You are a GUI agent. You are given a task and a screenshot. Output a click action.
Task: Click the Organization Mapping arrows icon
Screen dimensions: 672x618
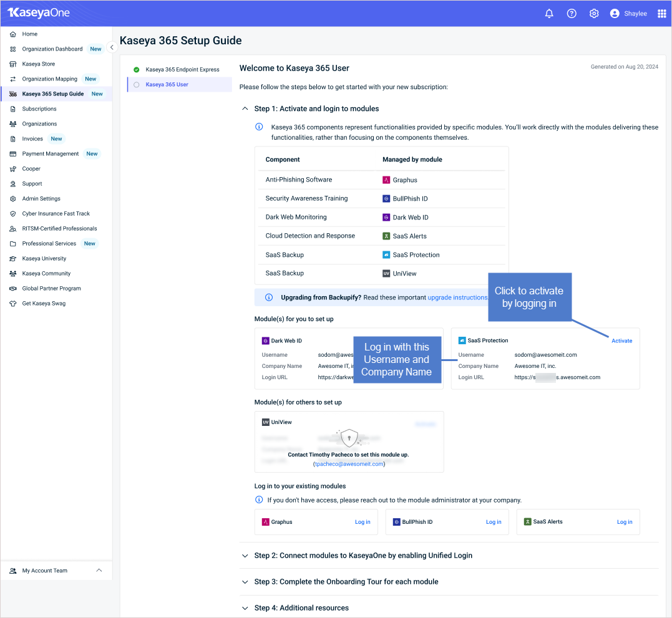point(13,79)
